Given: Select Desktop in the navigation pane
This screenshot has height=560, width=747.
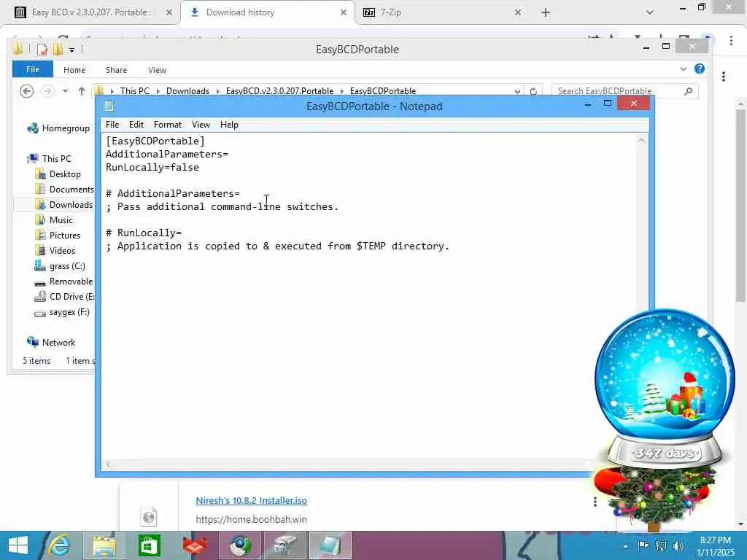Looking at the screenshot, I should (65, 174).
